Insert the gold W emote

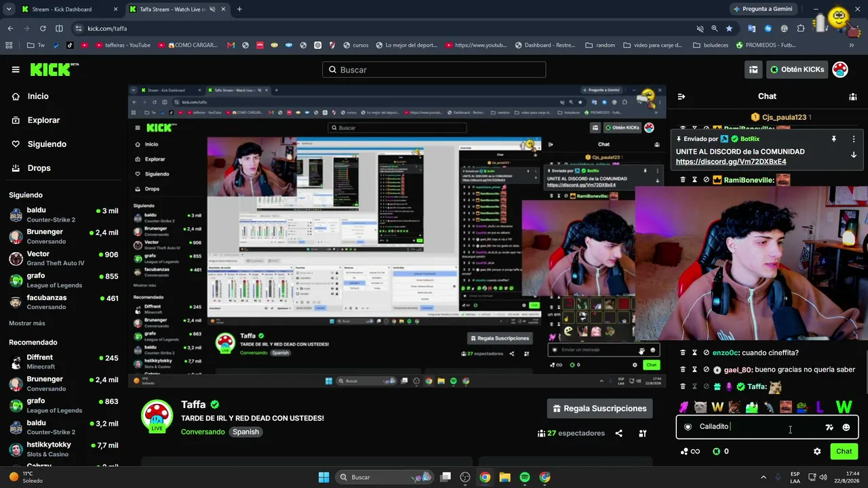pos(717,407)
